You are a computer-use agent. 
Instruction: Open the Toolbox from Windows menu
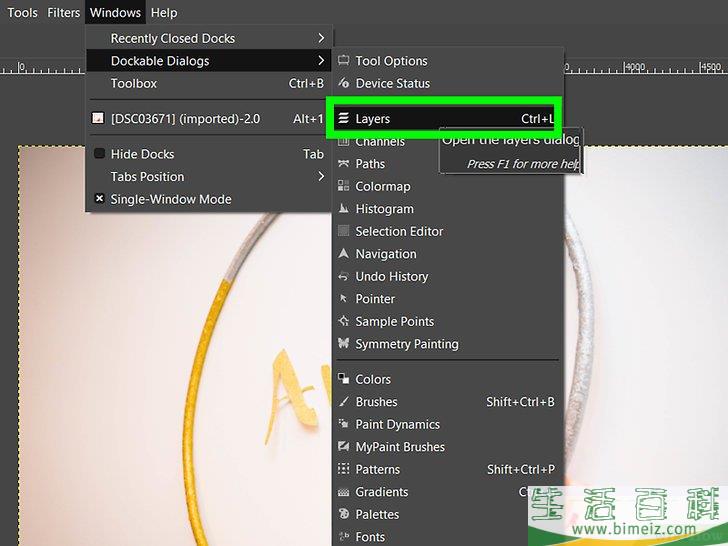(x=134, y=84)
